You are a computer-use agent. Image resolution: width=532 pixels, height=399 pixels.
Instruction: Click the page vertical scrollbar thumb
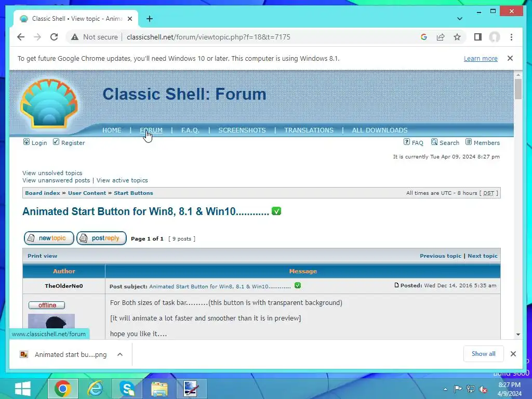pos(518,89)
